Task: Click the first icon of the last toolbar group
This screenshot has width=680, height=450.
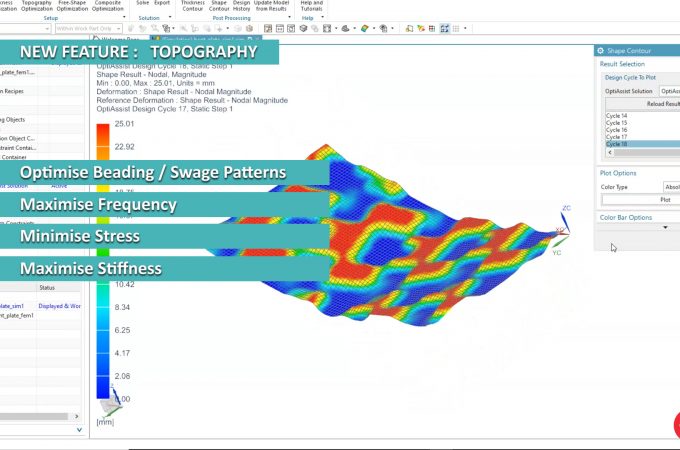Action: (x=409, y=29)
